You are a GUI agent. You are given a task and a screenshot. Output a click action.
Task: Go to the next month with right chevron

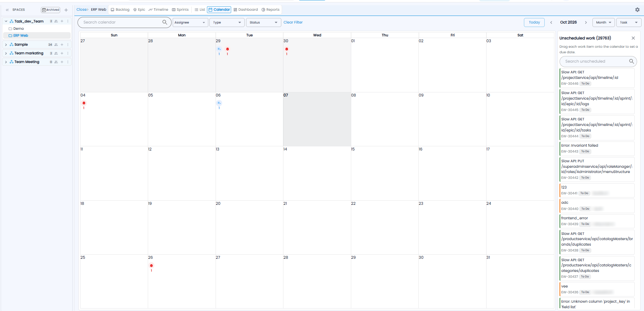point(586,22)
